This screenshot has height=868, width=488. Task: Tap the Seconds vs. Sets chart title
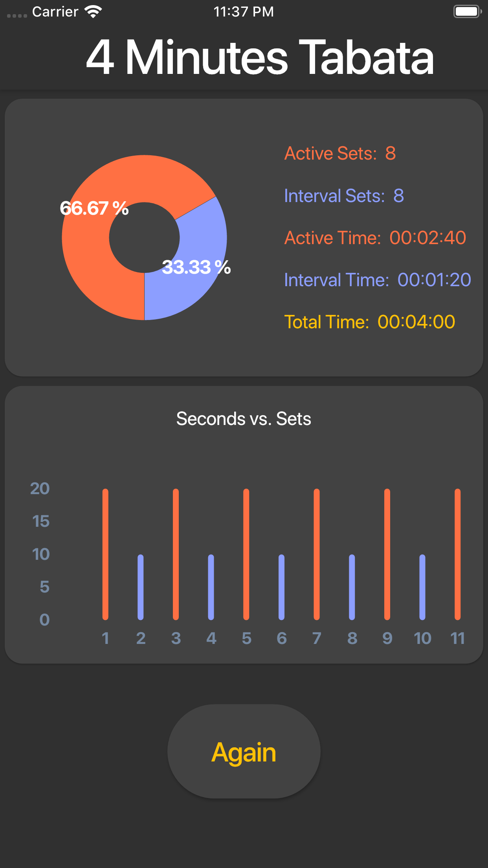[244, 419]
